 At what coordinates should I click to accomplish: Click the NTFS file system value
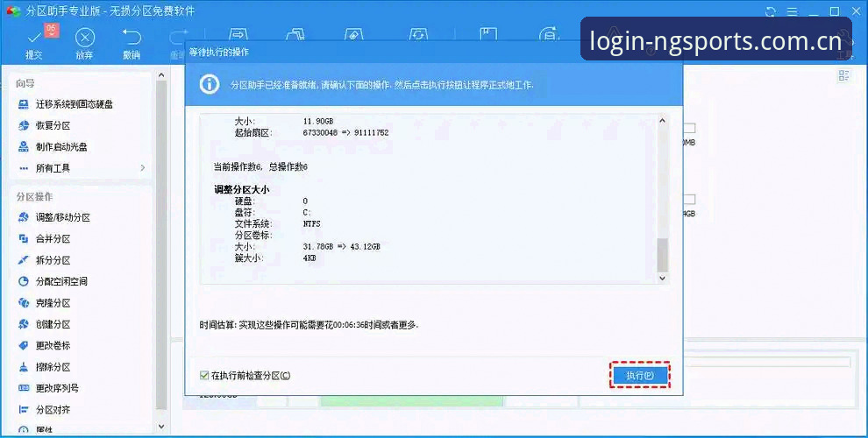coord(311,224)
